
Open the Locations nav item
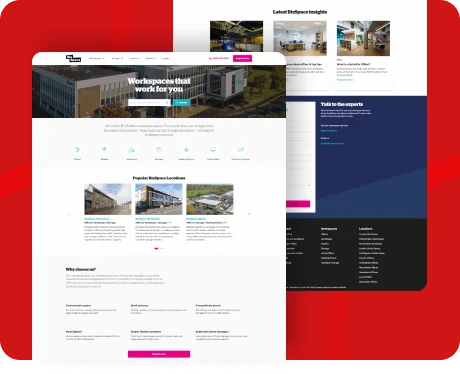point(135,58)
